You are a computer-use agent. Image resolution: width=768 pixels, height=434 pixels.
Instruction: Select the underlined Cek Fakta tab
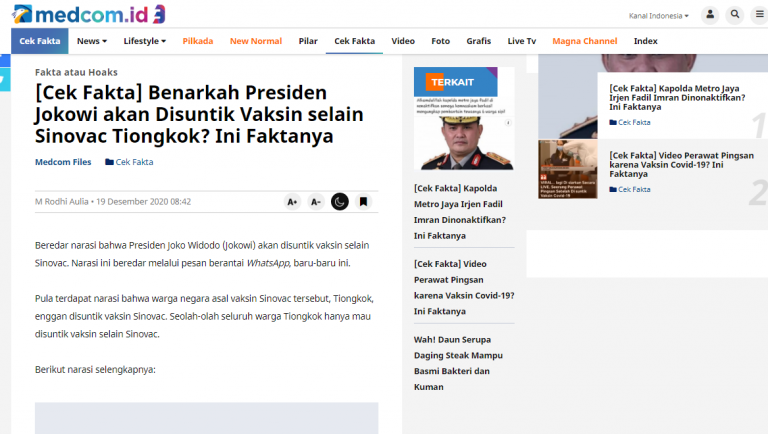tap(355, 41)
